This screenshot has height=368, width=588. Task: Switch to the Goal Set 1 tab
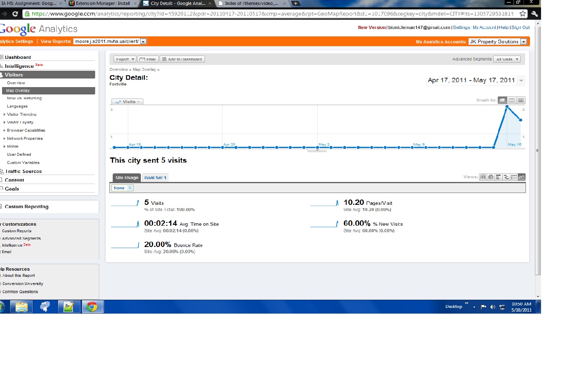155,178
